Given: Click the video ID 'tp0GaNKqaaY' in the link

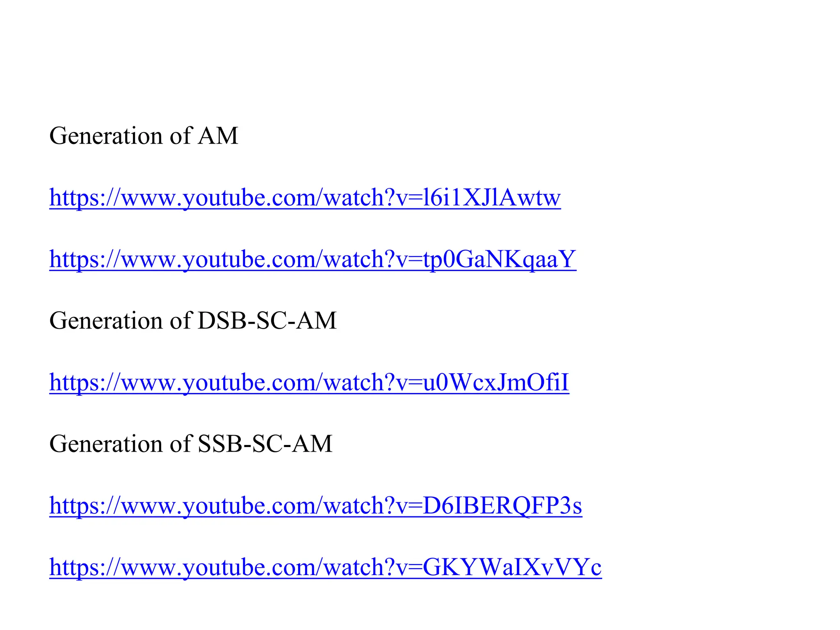Looking at the screenshot, I should 500,260.
